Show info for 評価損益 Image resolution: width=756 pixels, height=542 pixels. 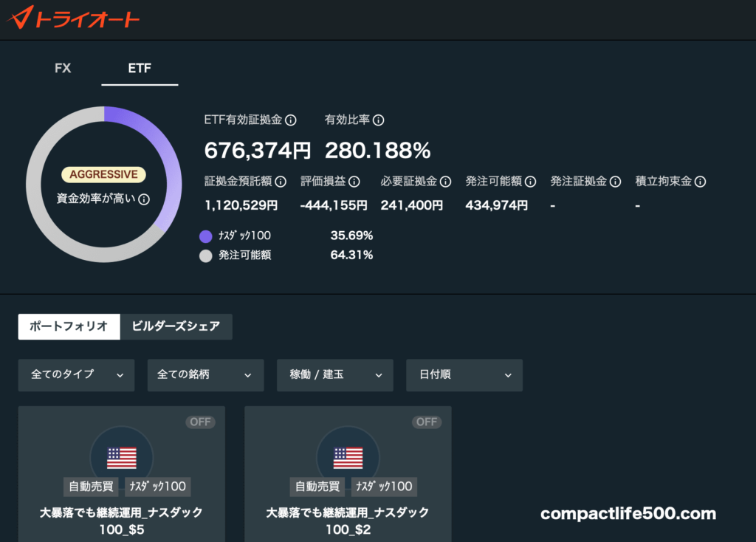(354, 182)
